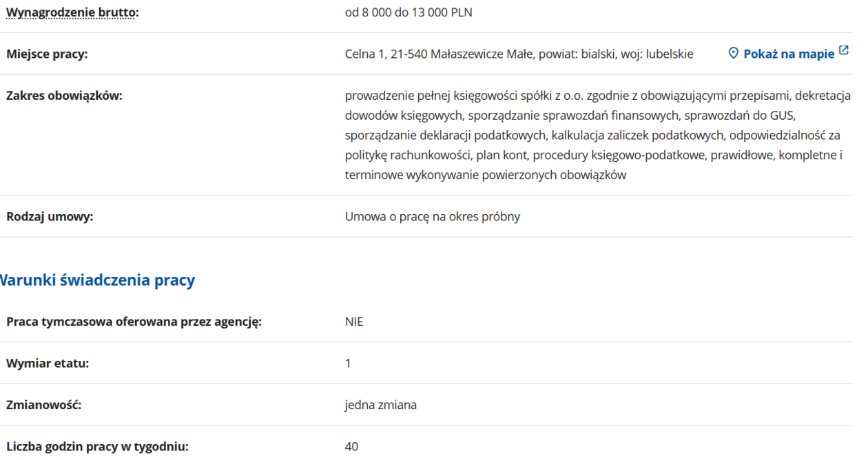Click the Liczba godzin pracy w tygodniu label
The image size is (868, 460).
[x=97, y=447]
